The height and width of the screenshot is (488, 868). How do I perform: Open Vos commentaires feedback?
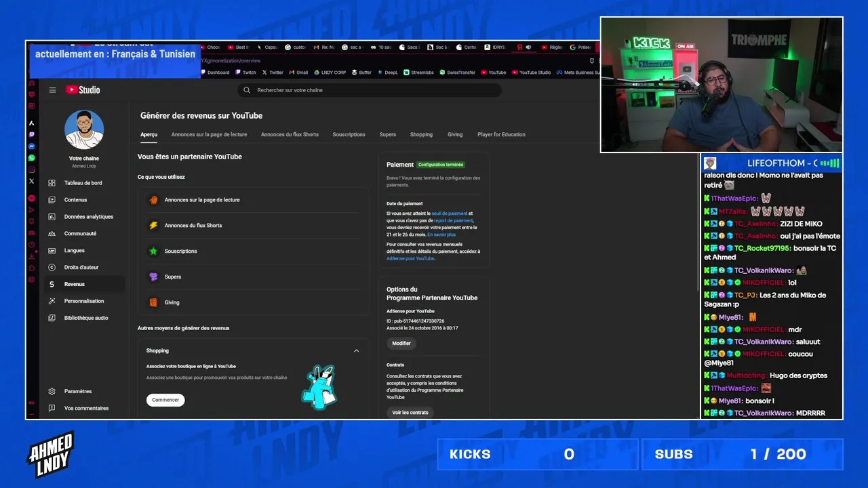(x=84, y=408)
